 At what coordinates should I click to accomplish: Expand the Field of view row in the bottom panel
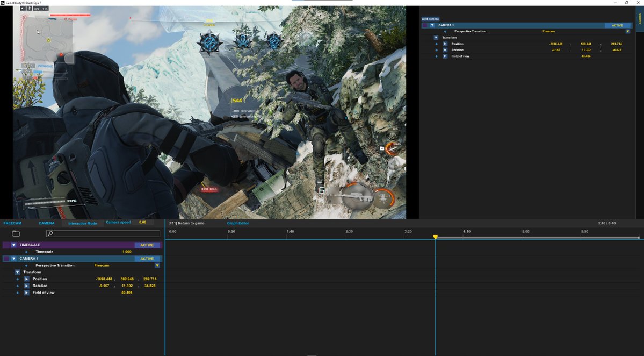[26, 293]
